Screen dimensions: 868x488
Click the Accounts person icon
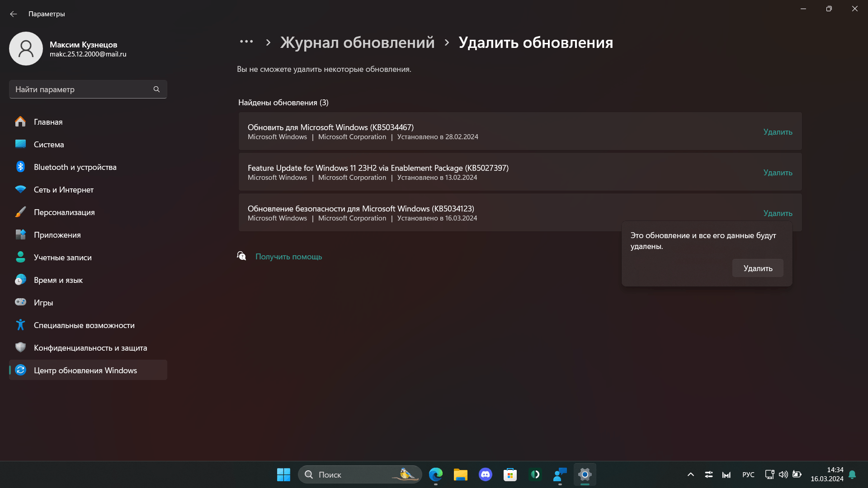point(20,257)
